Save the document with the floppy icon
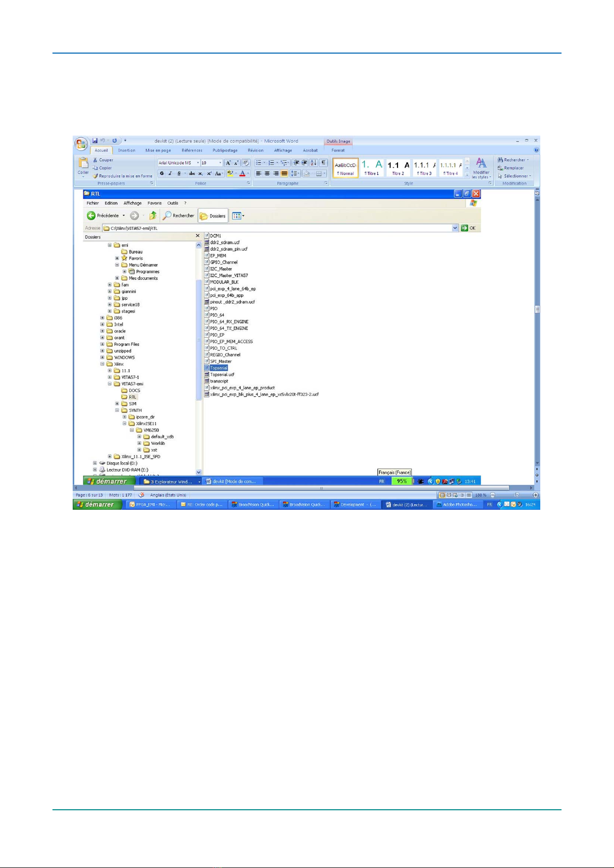Viewport: 614px width, 868px height. 95,141
